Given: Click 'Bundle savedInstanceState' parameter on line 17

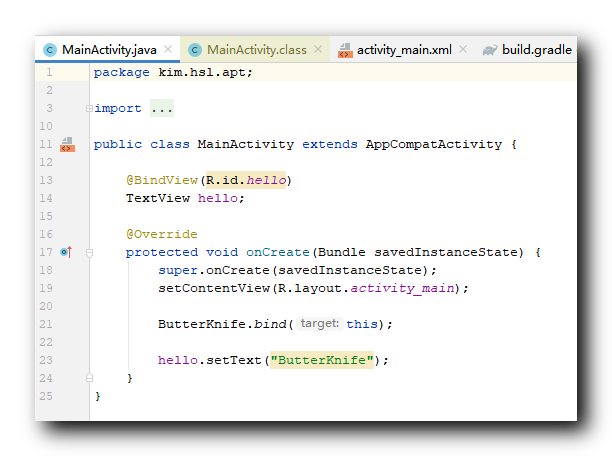Looking at the screenshot, I should coord(420,252).
